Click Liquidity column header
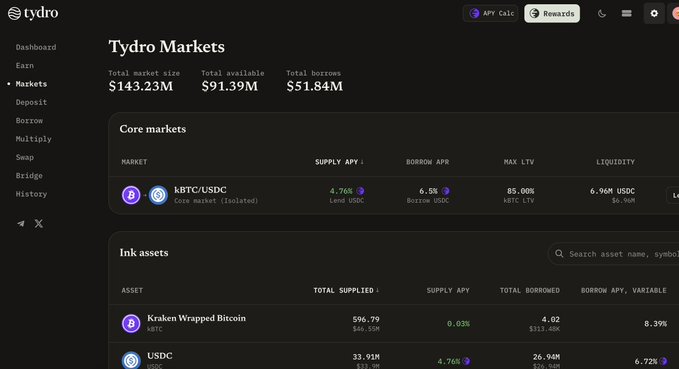This screenshot has height=369, width=679. tap(615, 162)
